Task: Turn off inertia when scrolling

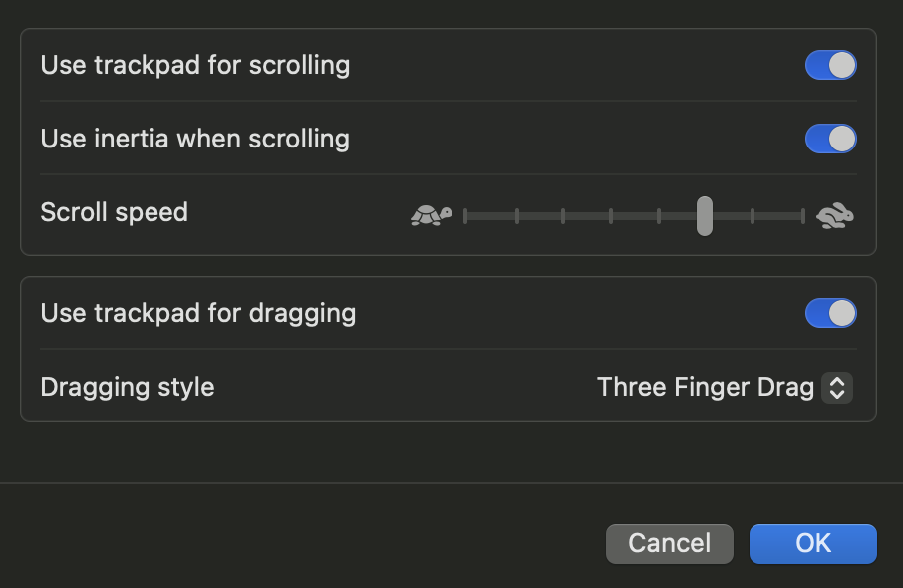Action: (830, 139)
